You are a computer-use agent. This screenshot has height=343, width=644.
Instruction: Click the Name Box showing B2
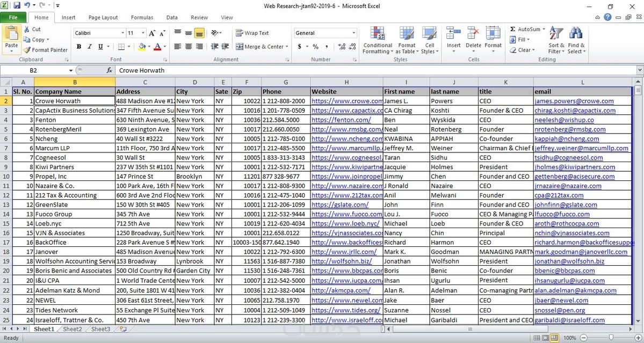34,70
